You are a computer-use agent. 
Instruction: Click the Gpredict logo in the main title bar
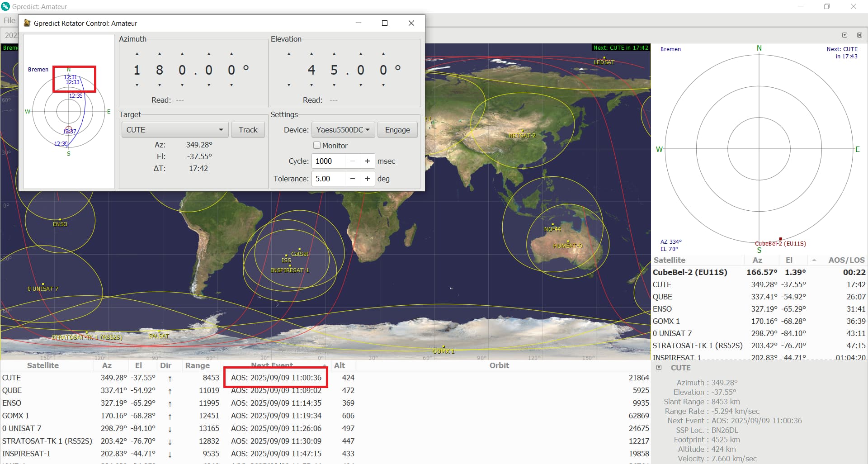(x=5, y=6)
